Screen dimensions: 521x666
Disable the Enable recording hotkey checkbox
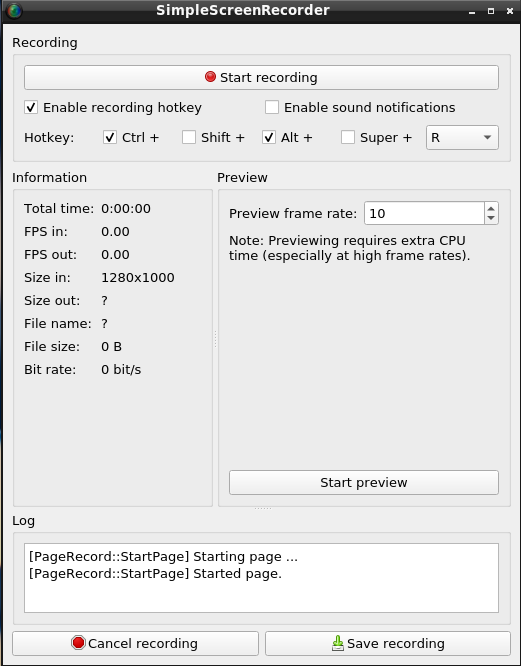pos(31,107)
